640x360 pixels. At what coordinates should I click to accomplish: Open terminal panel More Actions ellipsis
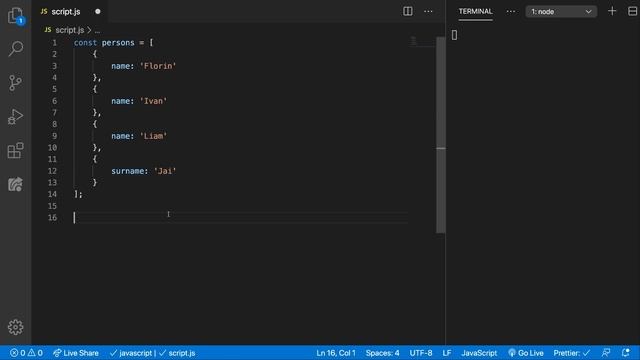click(x=511, y=11)
